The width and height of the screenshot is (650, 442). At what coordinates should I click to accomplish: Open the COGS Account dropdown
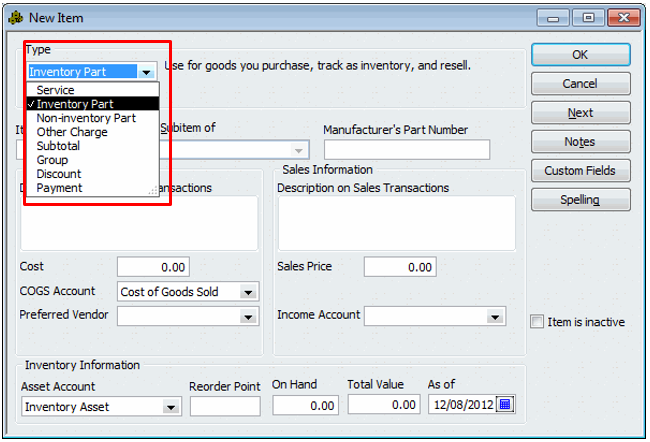pyautogui.click(x=248, y=292)
